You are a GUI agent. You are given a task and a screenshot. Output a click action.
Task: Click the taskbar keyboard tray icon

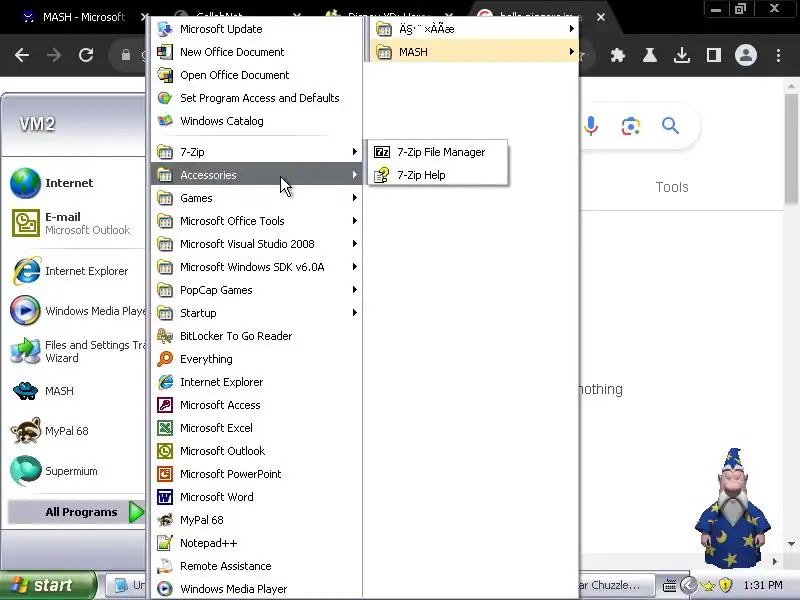pos(669,585)
